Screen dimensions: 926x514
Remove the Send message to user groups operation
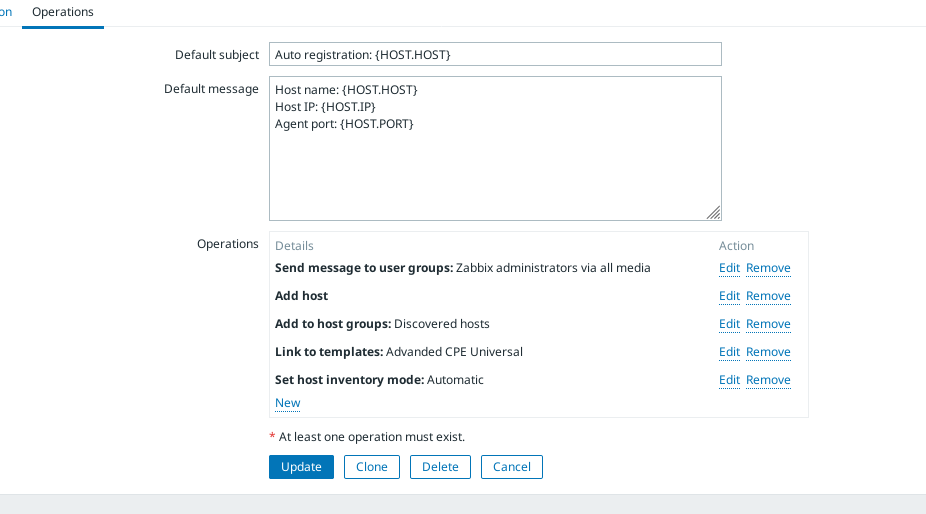(x=768, y=268)
